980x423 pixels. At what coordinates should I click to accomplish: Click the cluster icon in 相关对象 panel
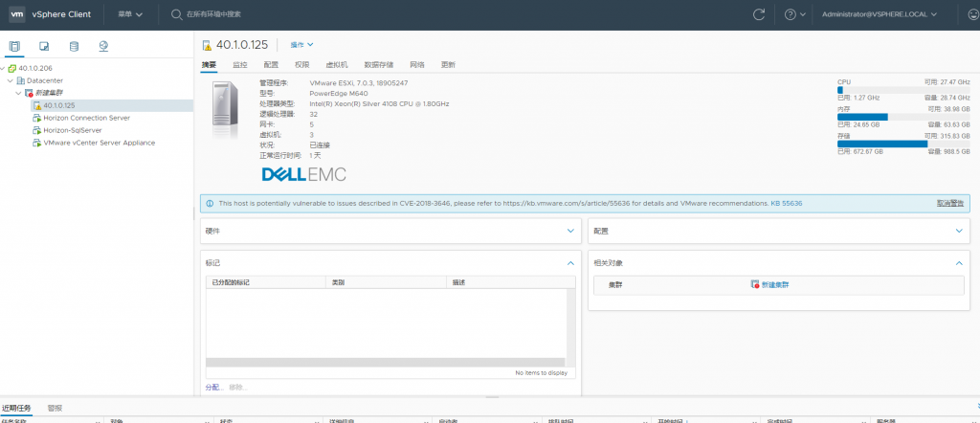[x=754, y=284]
